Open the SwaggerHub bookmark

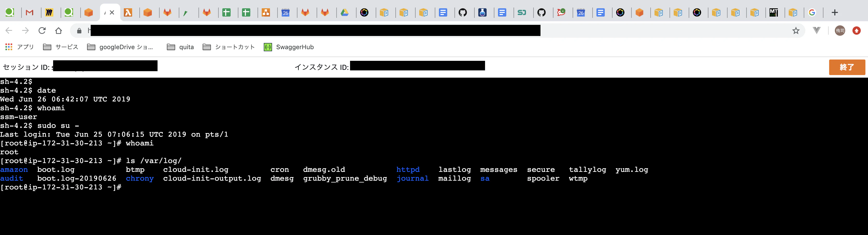tap(289, 47)
